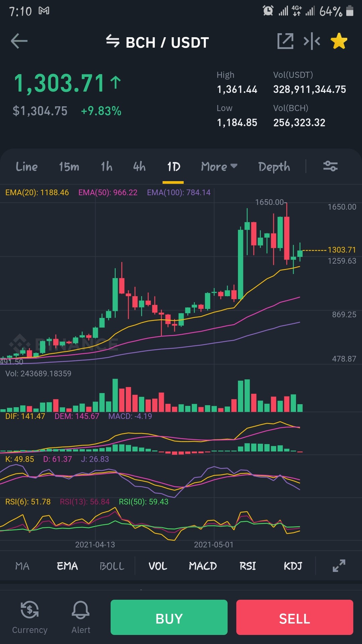Enable the BOLL overlay indicator
Screen dimensions: 362x644
(112, 566)
